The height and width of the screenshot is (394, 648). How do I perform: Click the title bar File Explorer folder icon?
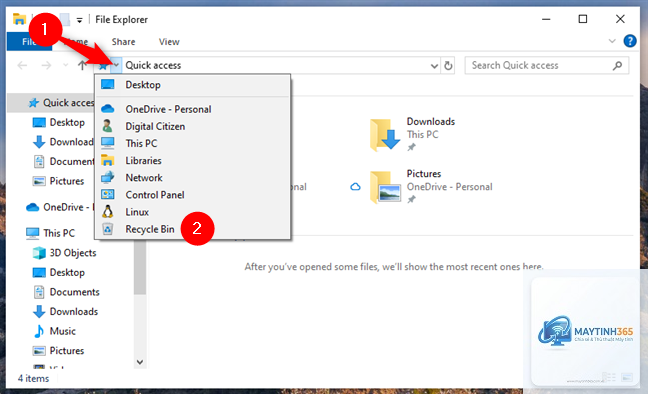click(19, 19)
